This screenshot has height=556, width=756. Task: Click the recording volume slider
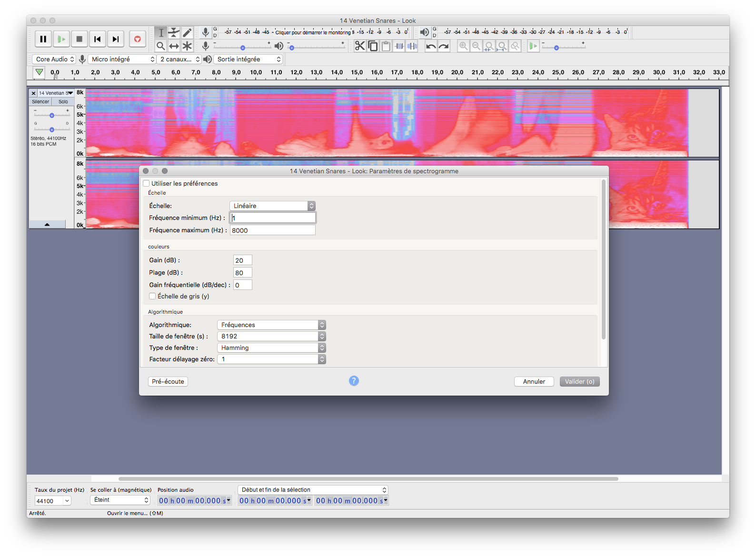coord(243,46)
